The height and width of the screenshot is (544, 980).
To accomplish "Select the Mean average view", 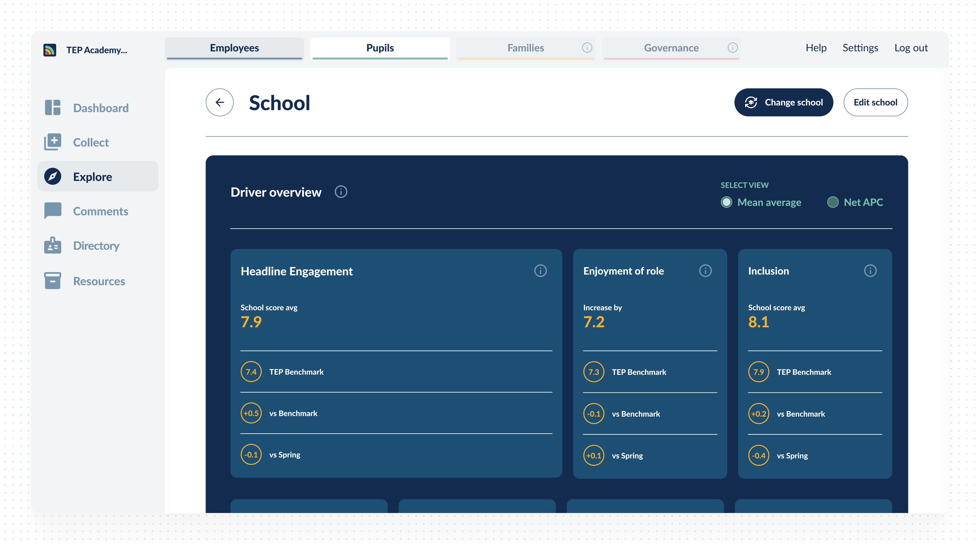I will click(x=761, y=202).
